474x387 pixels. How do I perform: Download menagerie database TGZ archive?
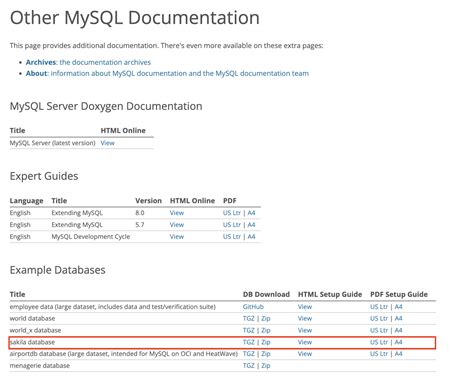(249, 366)
